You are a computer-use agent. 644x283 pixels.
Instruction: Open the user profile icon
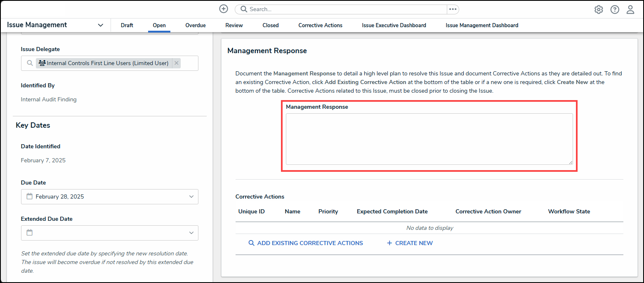[x=630, y=9]
